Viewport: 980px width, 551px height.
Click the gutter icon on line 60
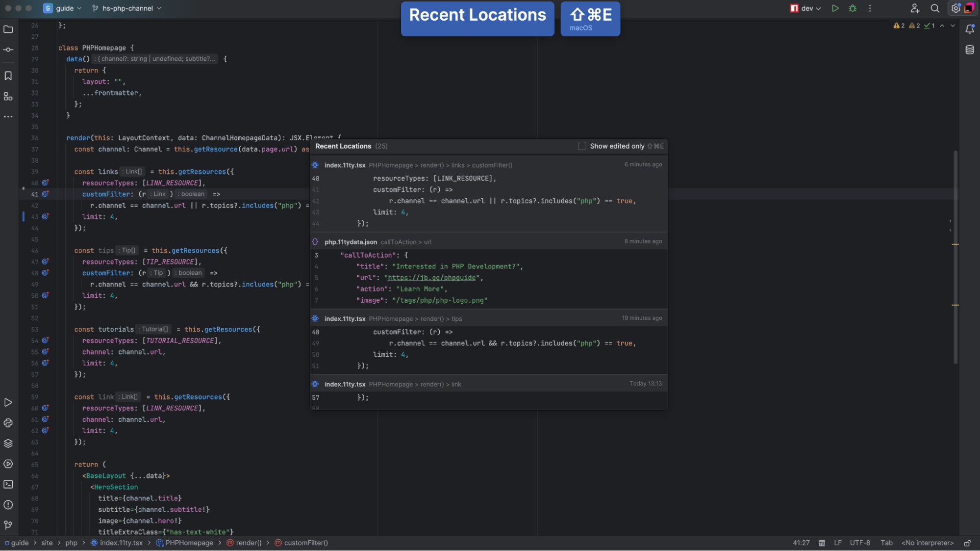pos(45,408)
